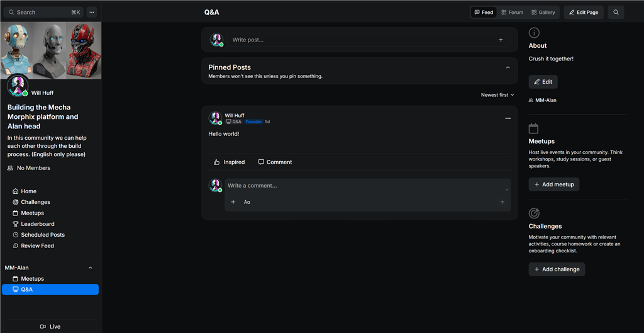This screenshot has width=644, height=333.
Task: Click the Aa text formatting icon
Action: coord(247,202)
